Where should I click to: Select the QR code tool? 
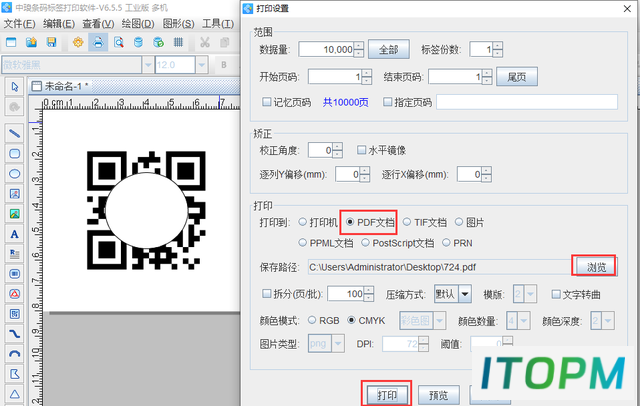[15, 314]
